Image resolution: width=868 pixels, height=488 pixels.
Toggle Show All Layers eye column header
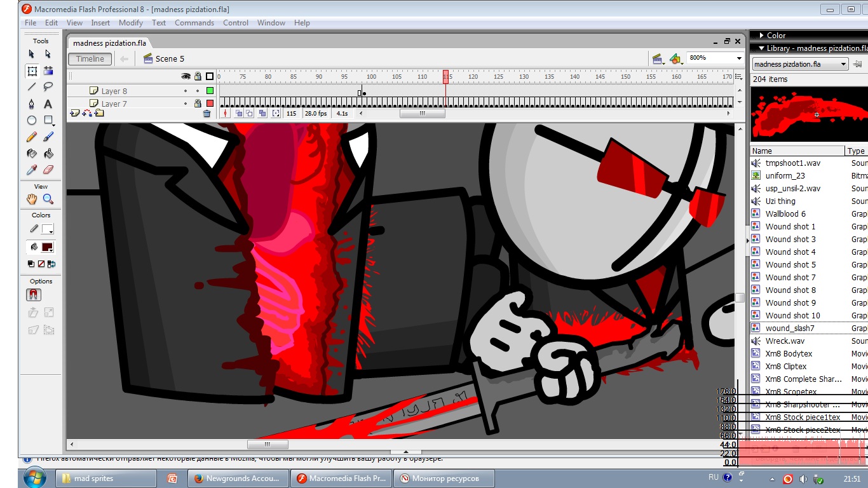point(186,76)
